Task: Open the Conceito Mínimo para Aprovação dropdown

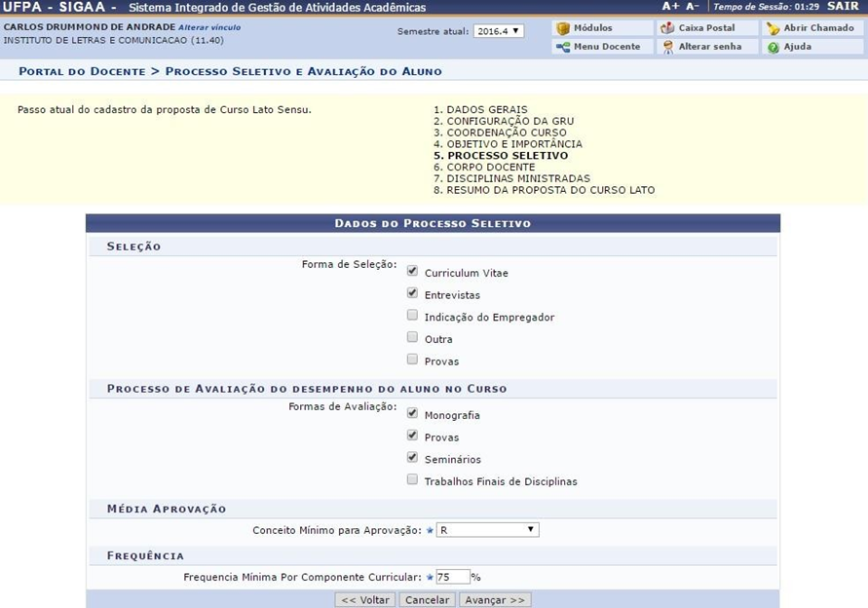Action: pyautogui.click(x=487, y=530)
